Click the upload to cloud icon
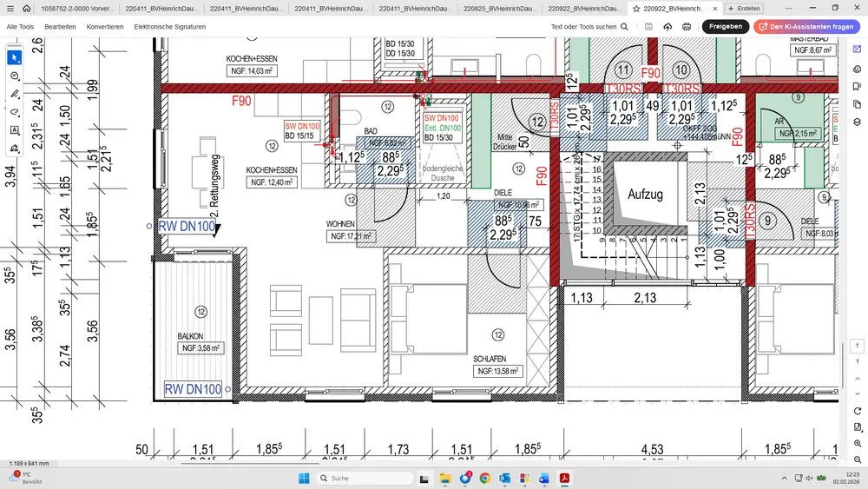Image resolution: width=868 pixels, height=489 pixels. pos(667,27)
